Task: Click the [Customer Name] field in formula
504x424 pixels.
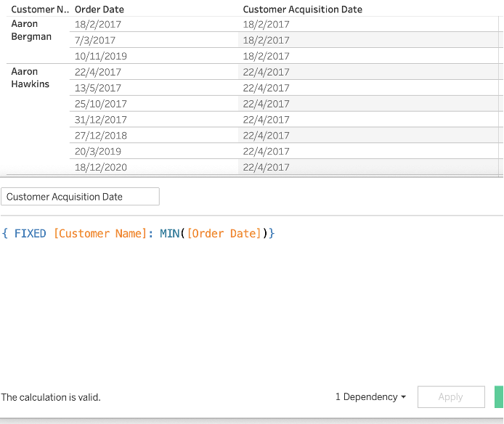Action: [100, 233]
